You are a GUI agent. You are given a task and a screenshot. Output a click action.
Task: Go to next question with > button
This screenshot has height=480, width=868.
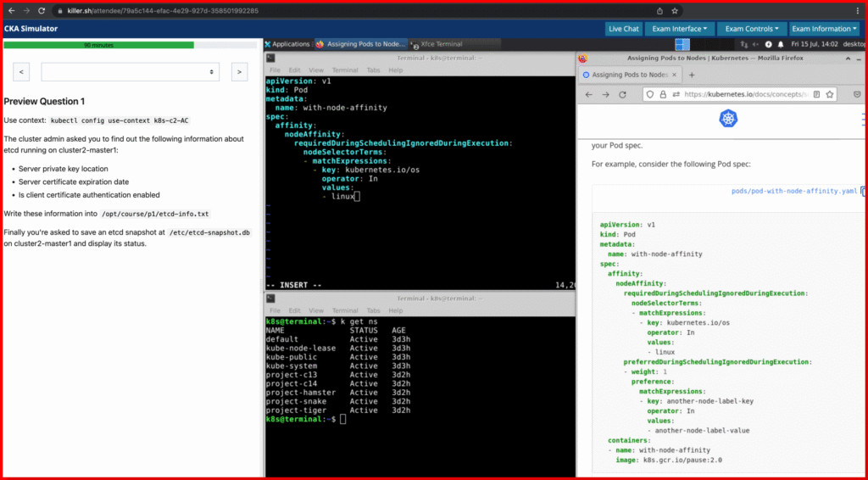pyautogui.click(x=239, y=72)
